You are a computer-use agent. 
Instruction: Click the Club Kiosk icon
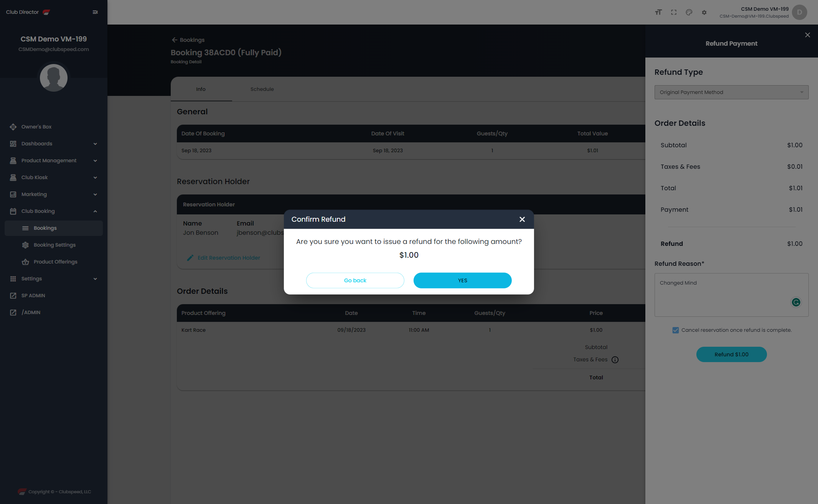(x=13, y=177)
